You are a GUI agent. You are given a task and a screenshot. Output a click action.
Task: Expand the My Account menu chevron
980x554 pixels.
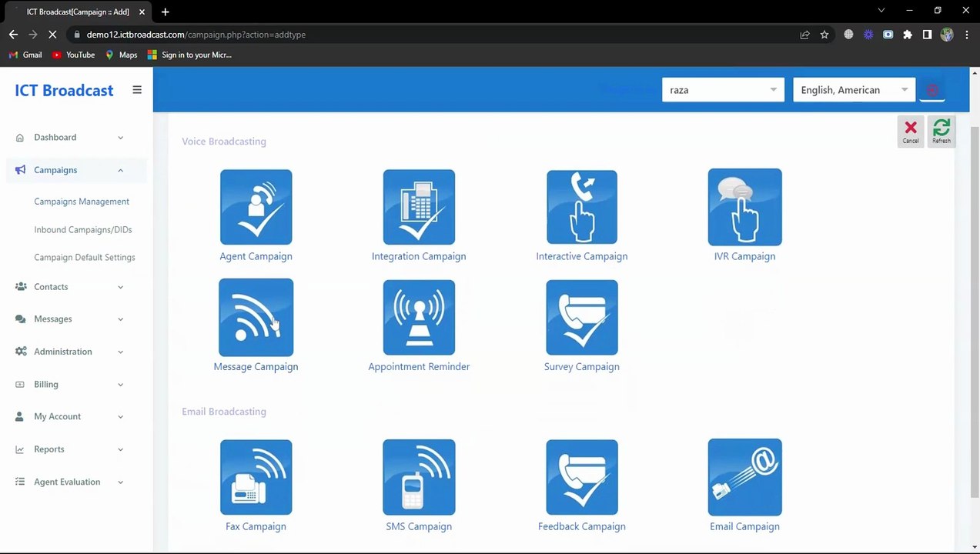(120, 417)
